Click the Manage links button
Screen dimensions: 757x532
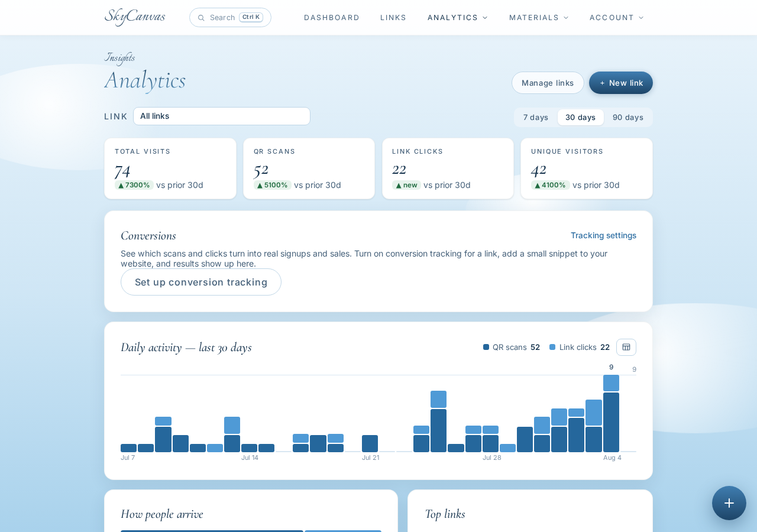548,83
